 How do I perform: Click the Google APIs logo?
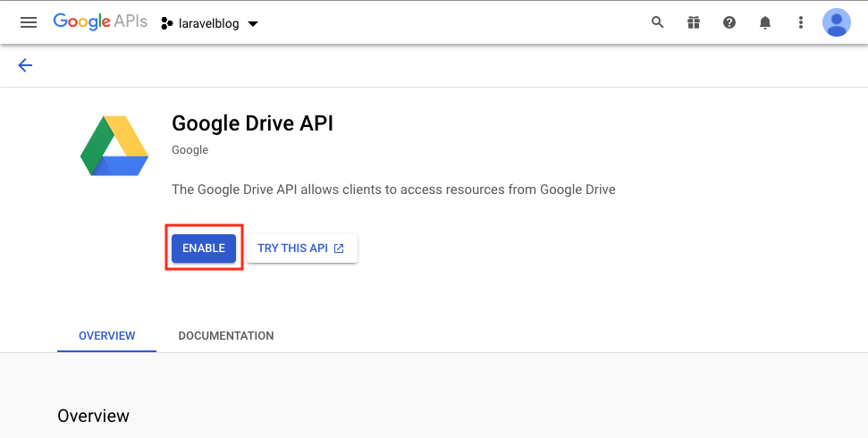(100, 22)
